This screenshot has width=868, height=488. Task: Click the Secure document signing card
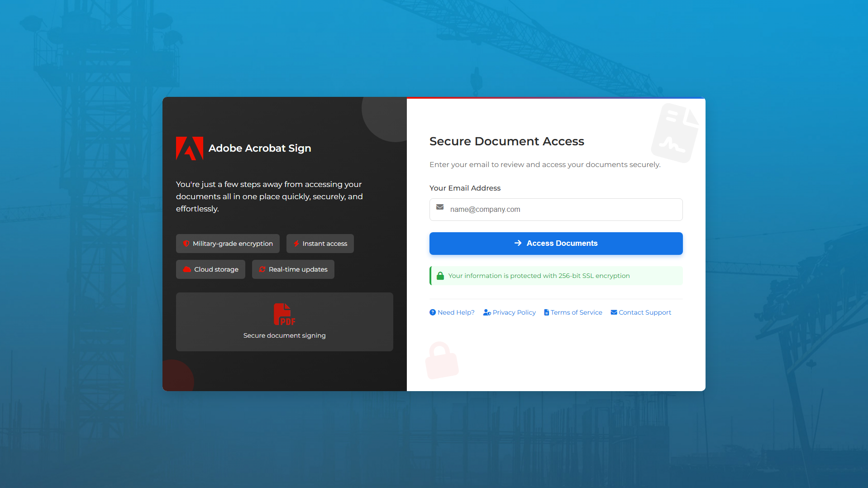click(284, 322)
